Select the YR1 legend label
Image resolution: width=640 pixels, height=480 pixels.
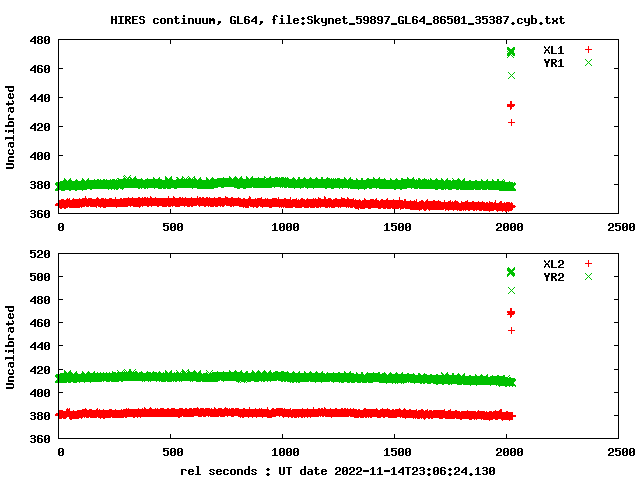pyautogui.click(x=553, y=63)
